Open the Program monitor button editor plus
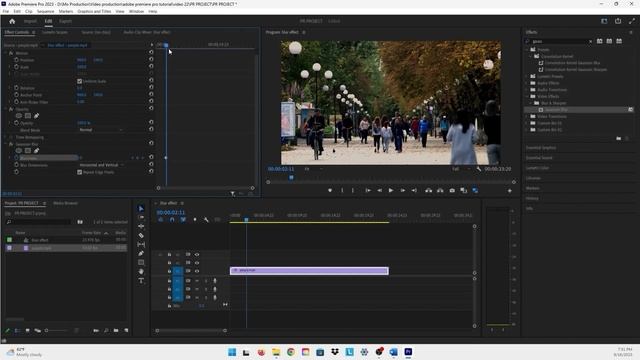 coord(509,191)
